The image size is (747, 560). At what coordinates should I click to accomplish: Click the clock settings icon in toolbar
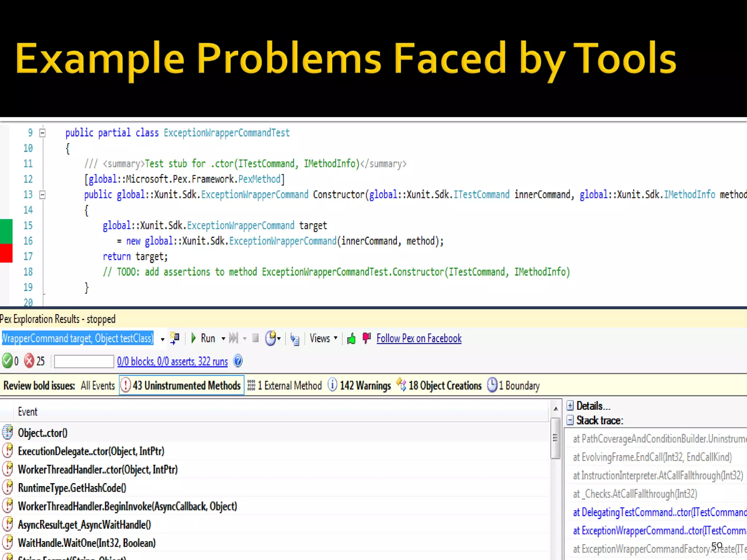(x=271, y=338)
